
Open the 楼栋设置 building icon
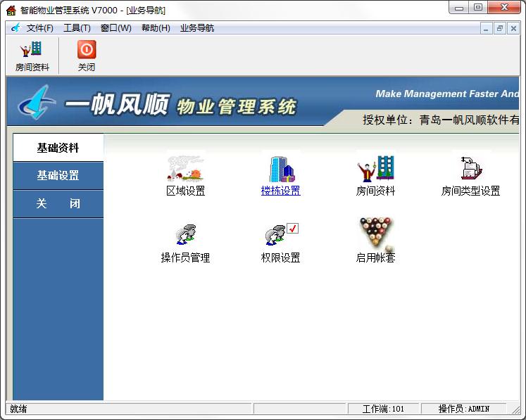282,169
